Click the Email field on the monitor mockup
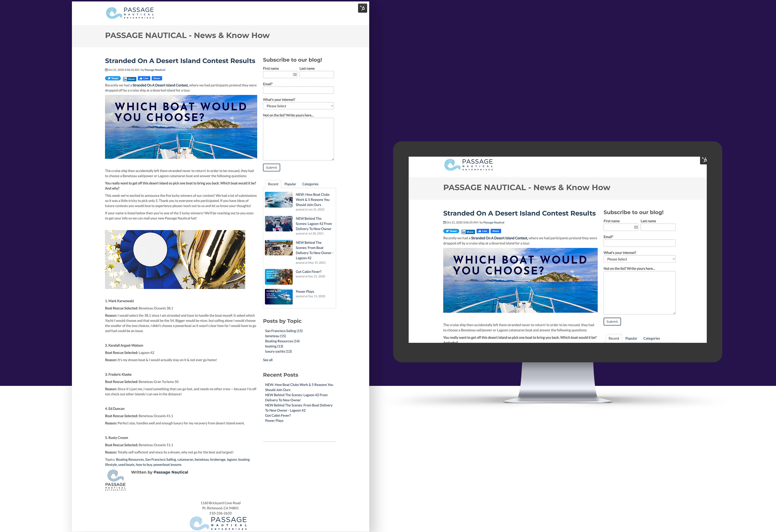This screenshot has height=532, width=776. [639, 243]
